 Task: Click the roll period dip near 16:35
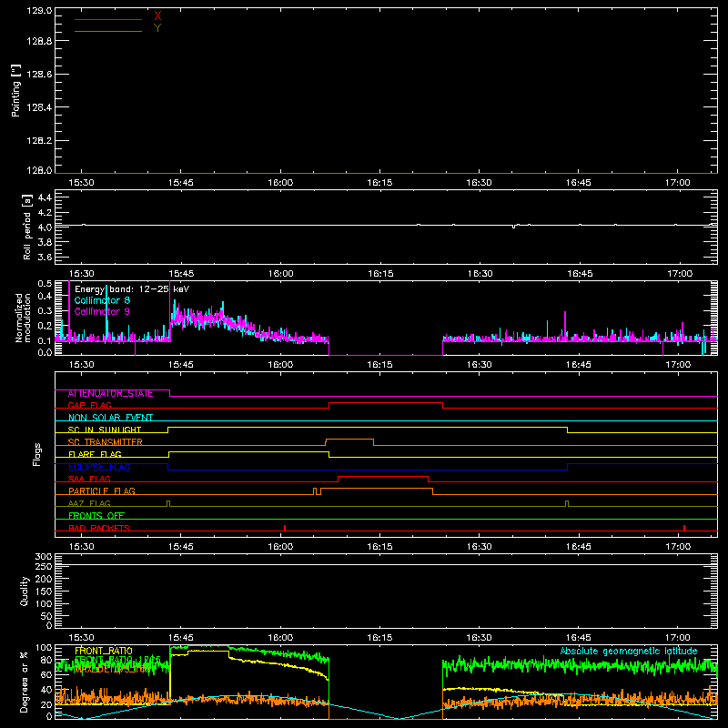pos(513,227)
